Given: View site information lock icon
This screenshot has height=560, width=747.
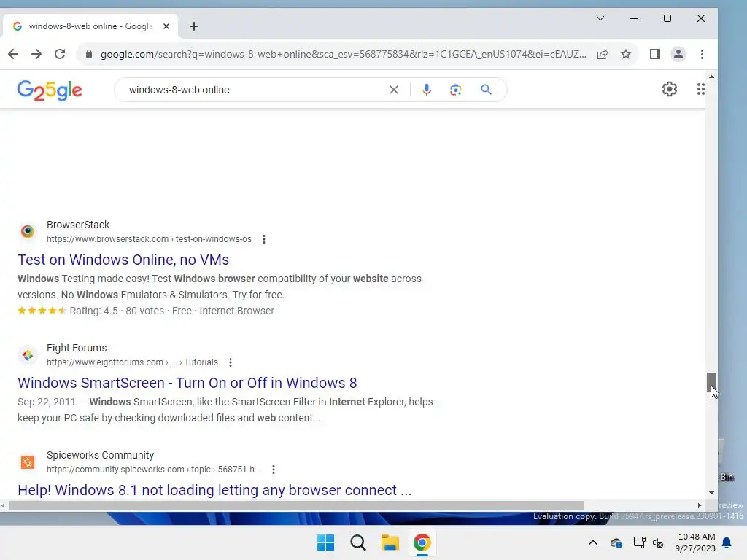Looking at the screenshot, I should point(88,54).
